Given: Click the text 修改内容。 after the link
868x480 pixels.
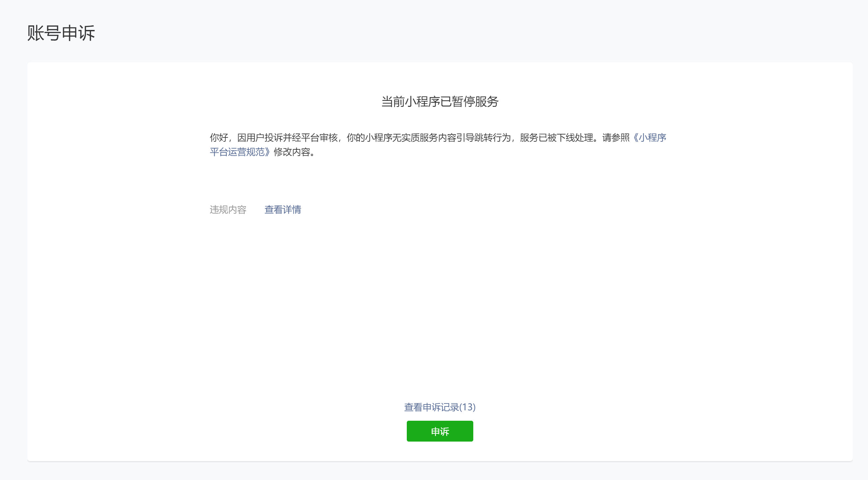Looking at the screenshot, I should coord(294,152).
